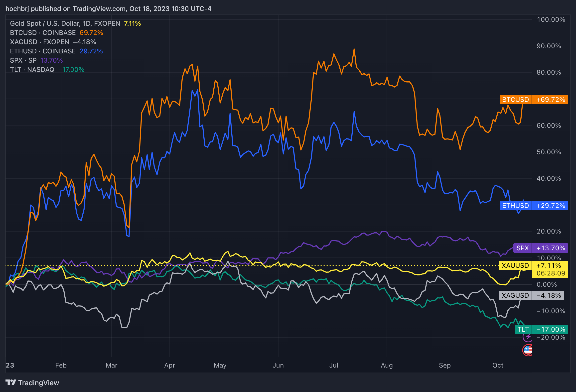This screenshot has height=392, width=576.
Task: Click the Aug label on the time axis
Action: [387, 365]
